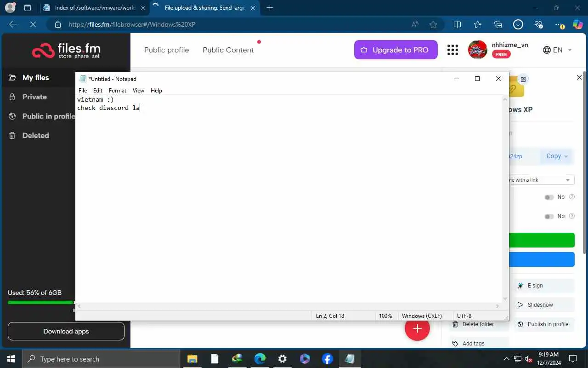Screen dimensions: 588x368
Task: Click the Slideshow option
Action: pos(544,305)
